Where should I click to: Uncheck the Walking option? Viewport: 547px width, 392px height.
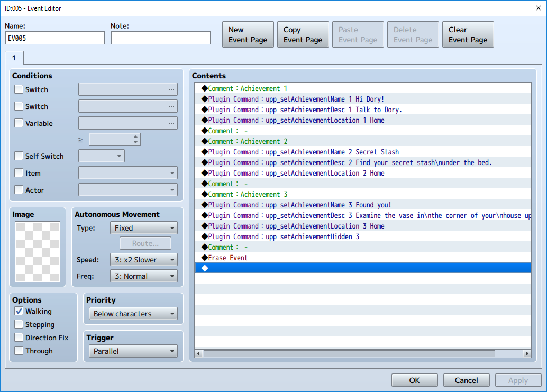[x=19, y=311]
